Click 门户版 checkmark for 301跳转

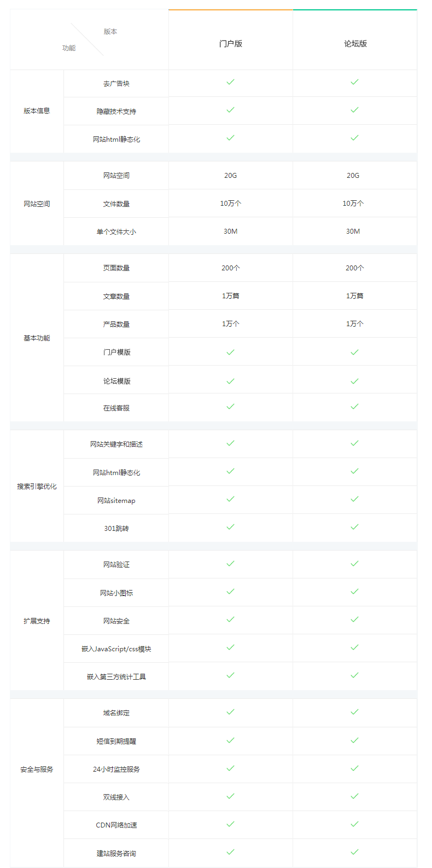coord(230,527)
